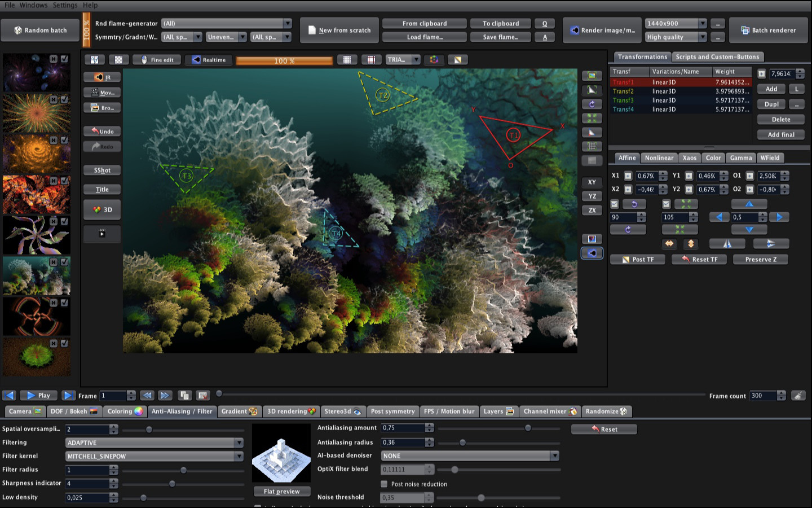Click the Save flame button
The height and width of the screenshot is (508, 812).
click(x=500, y=37)
